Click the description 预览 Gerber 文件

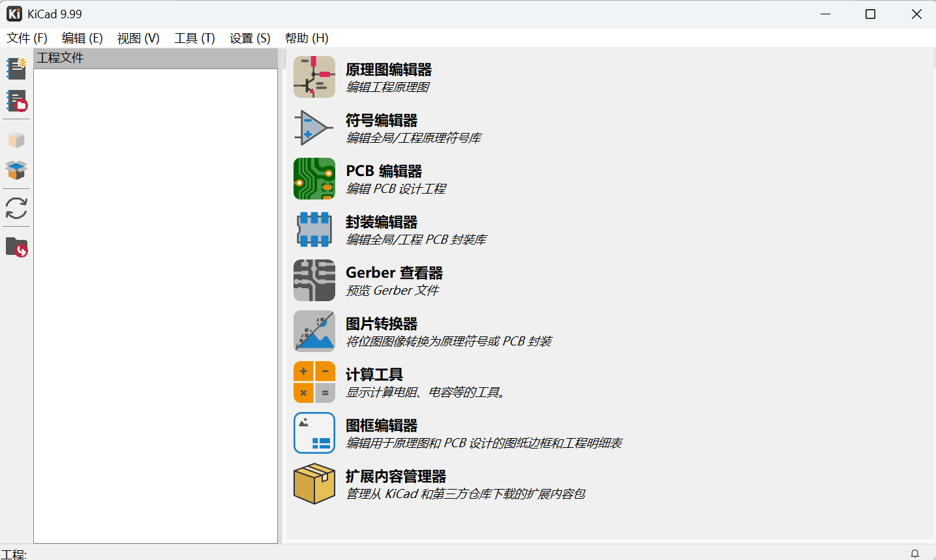tap(392, 291)
